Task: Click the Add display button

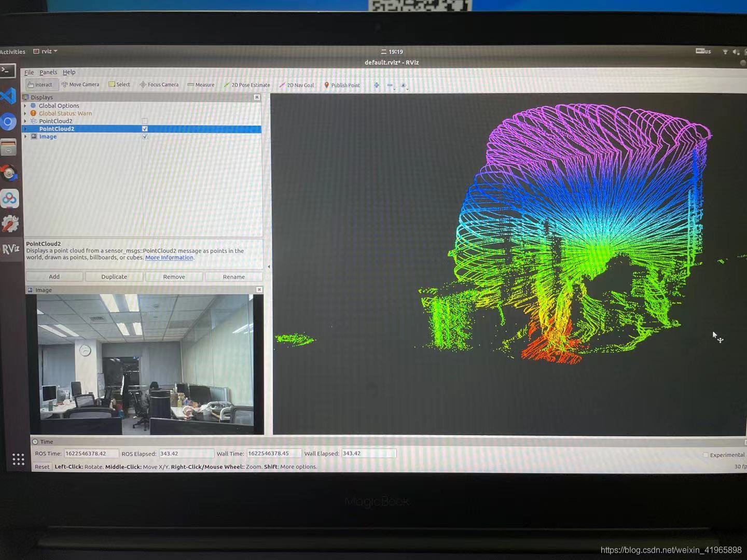Action: [54, 276]
